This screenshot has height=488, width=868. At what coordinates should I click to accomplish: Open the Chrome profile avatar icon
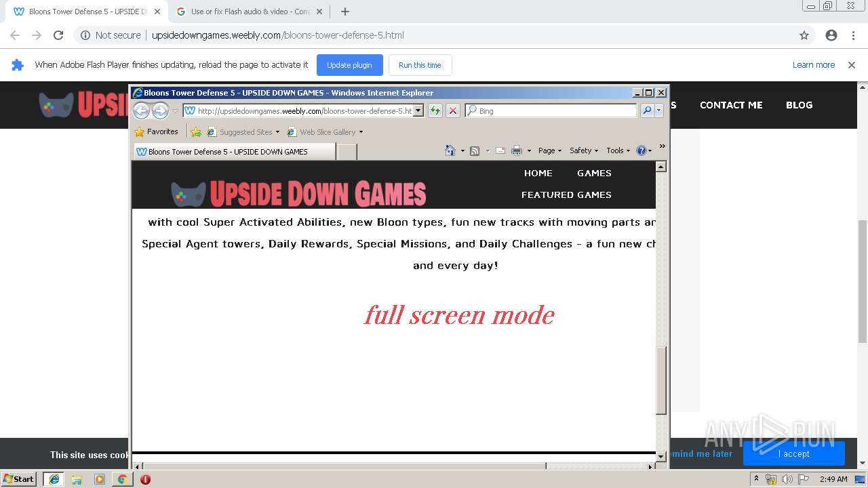[831, 35]
